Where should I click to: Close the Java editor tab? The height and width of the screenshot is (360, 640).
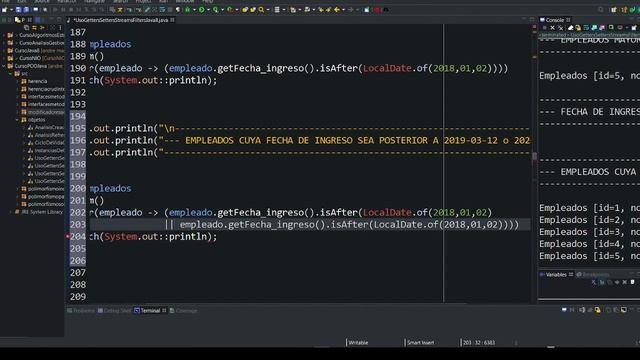click(173, 20)
